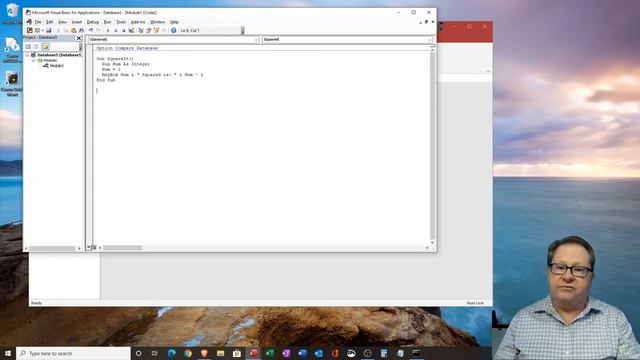The height and width of the screenshot is (360, 640).
Task: Click the View Microsoft Access toolbar icon
Action: (29, 31)
